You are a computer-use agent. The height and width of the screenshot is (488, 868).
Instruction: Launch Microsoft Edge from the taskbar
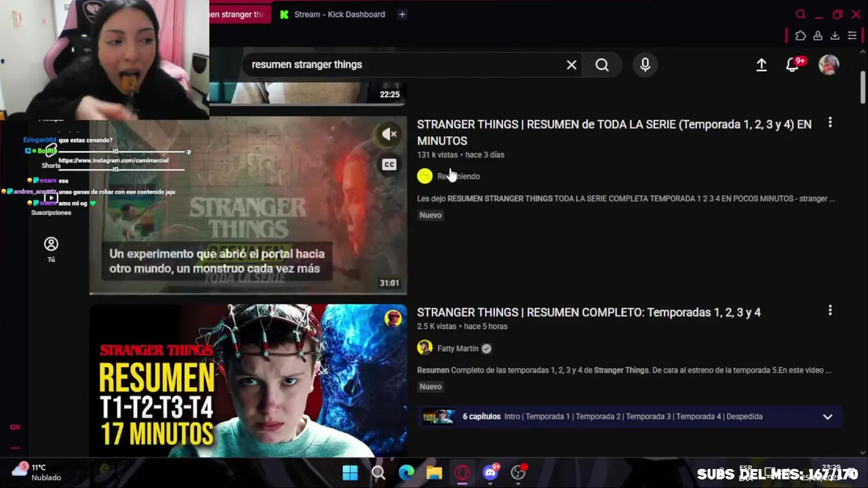tap(406, 472)
